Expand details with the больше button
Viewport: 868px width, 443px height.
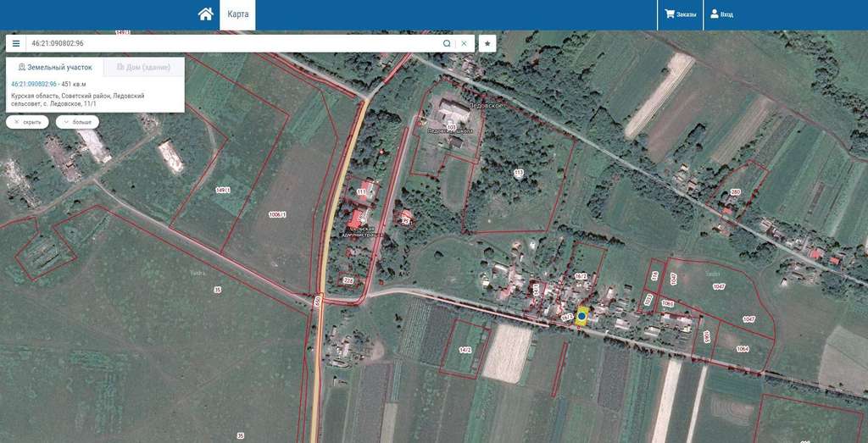tap(77, 122)
